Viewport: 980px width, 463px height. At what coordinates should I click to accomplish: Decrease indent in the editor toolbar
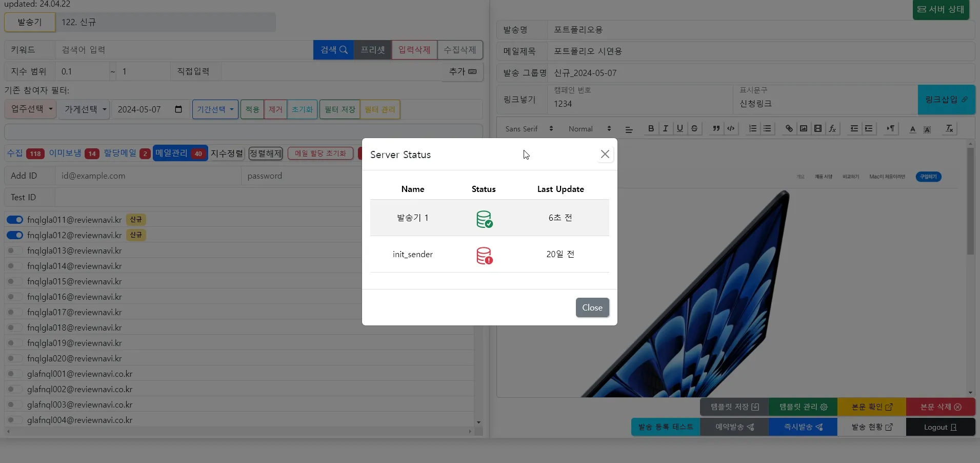click(x=854, y=128)
